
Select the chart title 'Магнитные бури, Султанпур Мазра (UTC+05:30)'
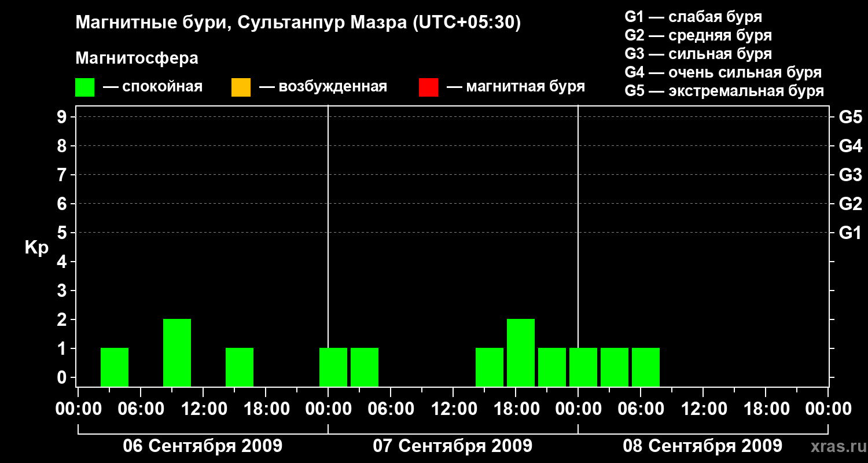pyautogui.click(x=298, y=23)
